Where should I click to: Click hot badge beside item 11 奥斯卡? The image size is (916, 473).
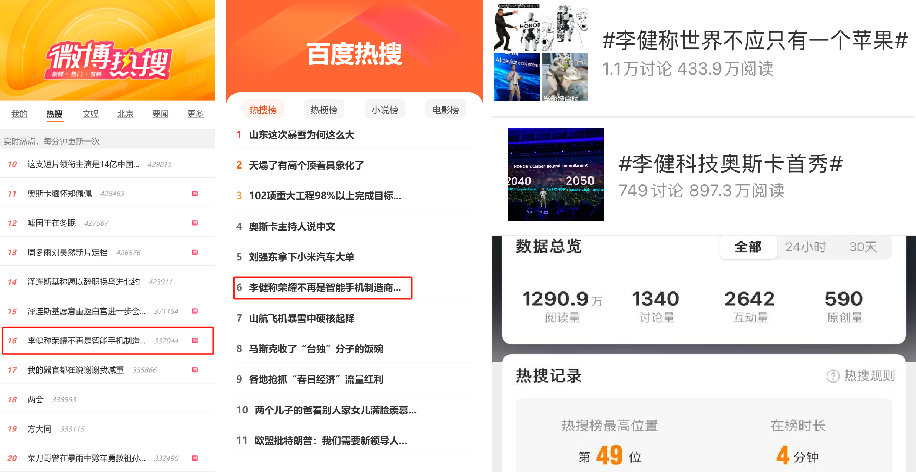pos(195,193)
